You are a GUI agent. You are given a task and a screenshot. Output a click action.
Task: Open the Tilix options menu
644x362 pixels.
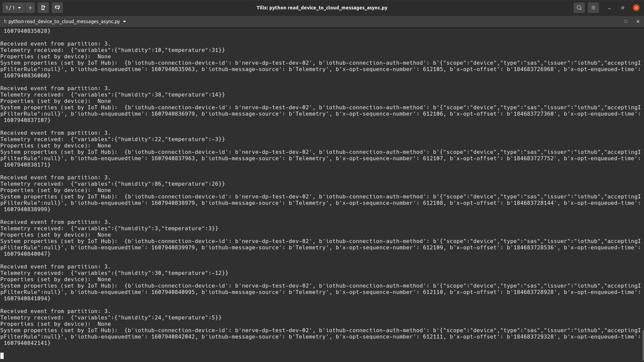click(593, 7)
